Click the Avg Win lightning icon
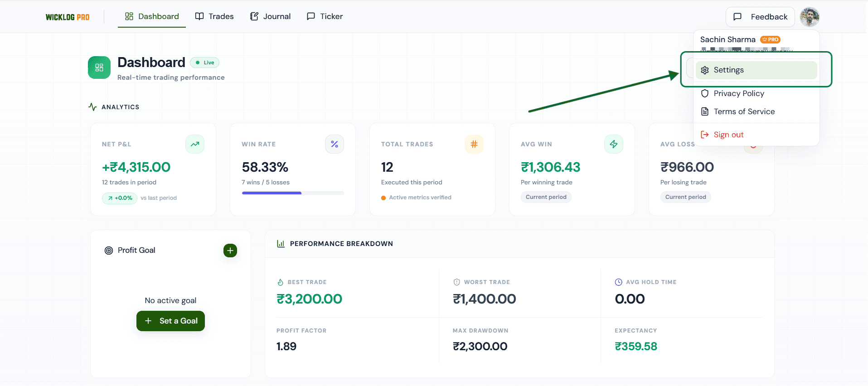This screenshot has height=386, width=868. click(614, 144)
